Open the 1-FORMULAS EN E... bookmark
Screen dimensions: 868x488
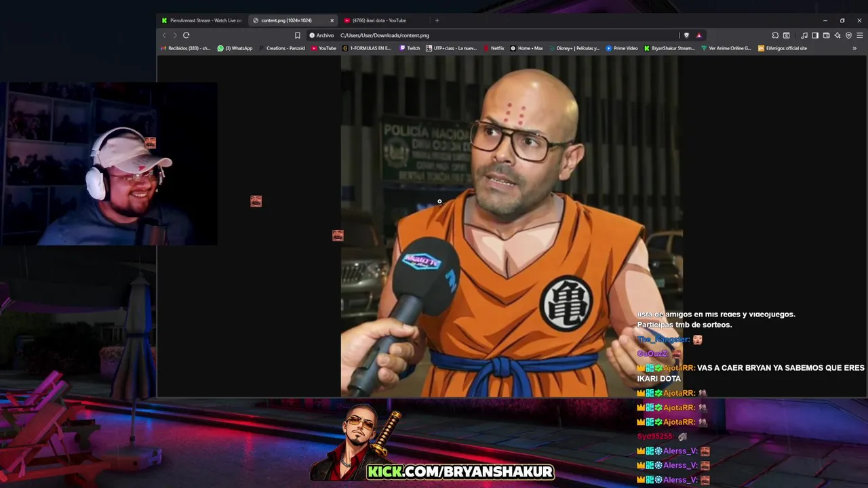[x=367, y=48]
